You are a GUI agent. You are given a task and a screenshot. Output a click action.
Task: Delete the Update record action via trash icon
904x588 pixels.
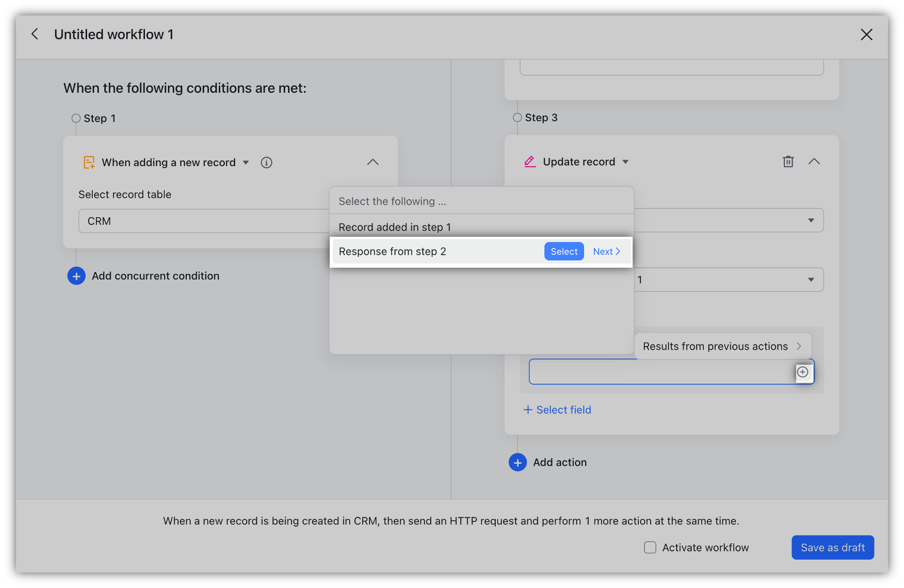pos(788,161)
